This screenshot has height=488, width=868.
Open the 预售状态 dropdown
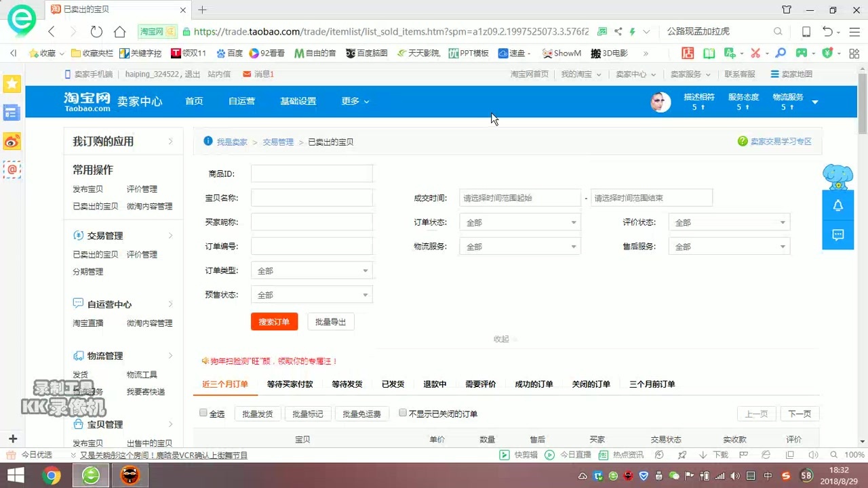(x=312, y=295)
